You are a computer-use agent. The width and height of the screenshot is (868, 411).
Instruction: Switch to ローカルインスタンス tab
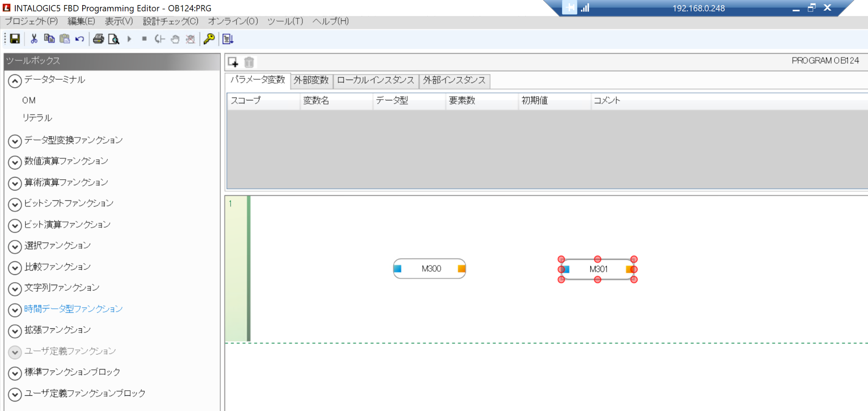pos(376,81)
